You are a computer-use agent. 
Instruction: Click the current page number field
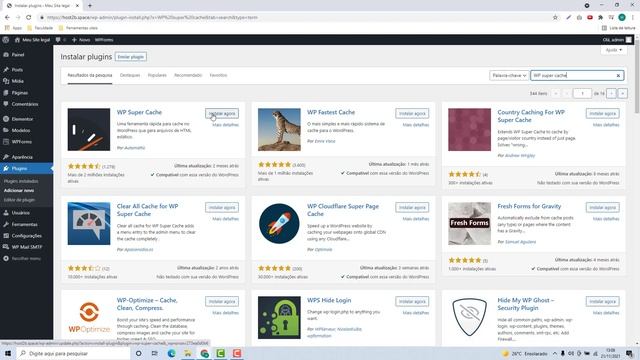click(582, 93)
